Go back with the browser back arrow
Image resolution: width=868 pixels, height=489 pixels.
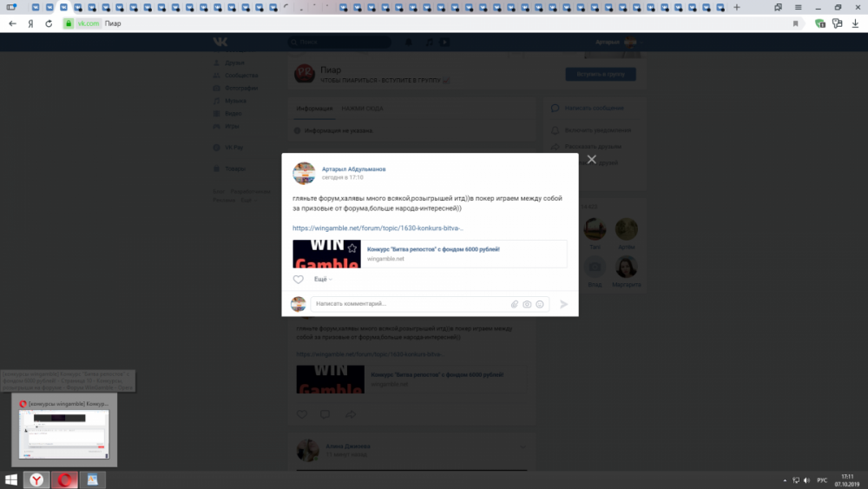[12, 23]
